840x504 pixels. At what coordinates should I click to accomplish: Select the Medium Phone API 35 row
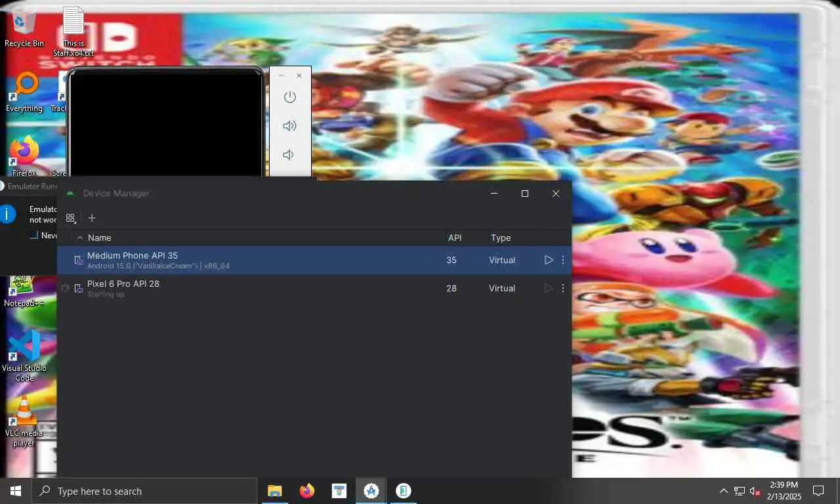point(314,261)
